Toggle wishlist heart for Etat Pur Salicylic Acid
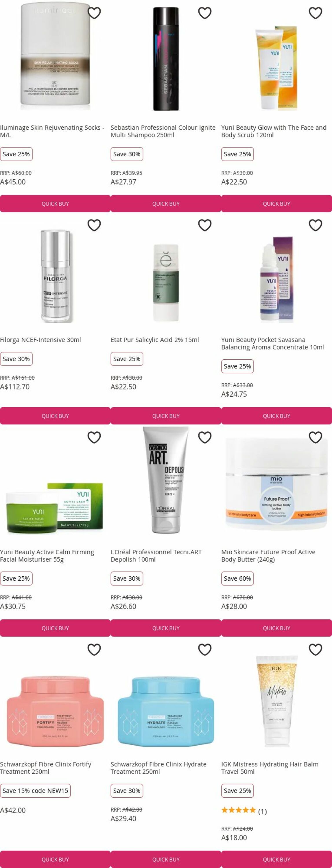 coord(205,225)
